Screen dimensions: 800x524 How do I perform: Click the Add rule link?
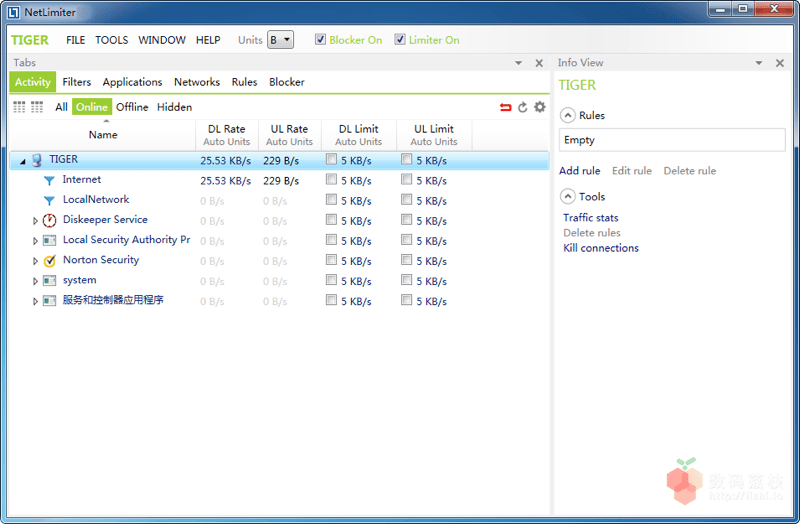(x=580, y=171)
